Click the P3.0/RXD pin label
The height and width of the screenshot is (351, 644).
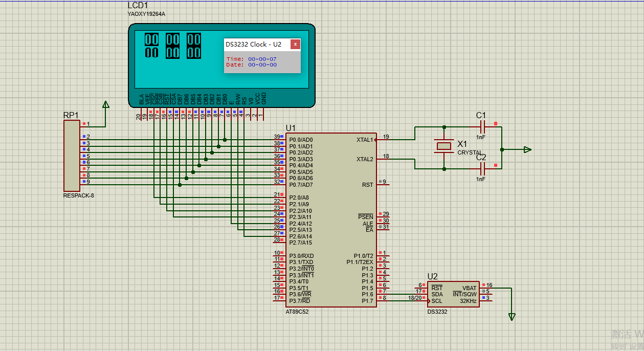301,256
